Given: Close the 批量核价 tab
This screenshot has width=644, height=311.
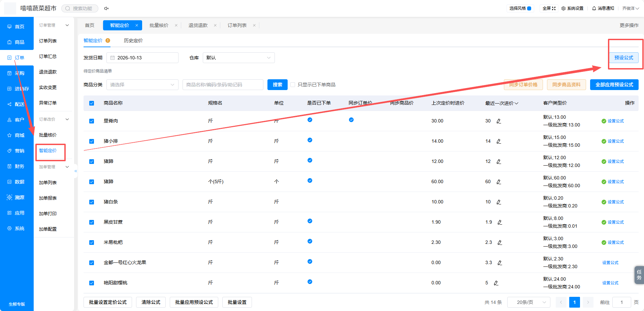Looking at the screenshot, I should [x=176, y=25].
